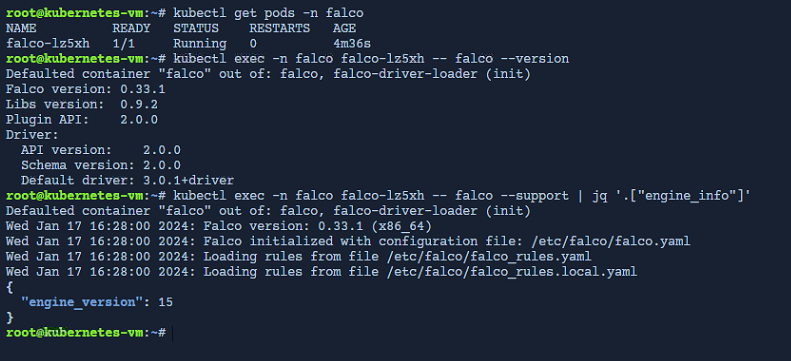The height and width of the screenshot is (361, 791).
Task: Click the RESTARTS column header
Action: (x=279, y=29)
